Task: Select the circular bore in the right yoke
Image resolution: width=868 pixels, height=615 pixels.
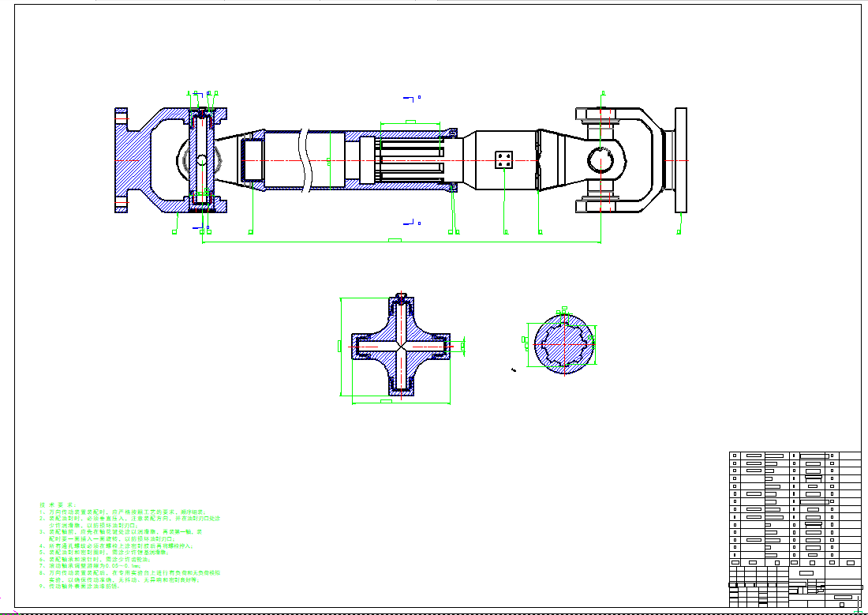Action: click(605, 160)
